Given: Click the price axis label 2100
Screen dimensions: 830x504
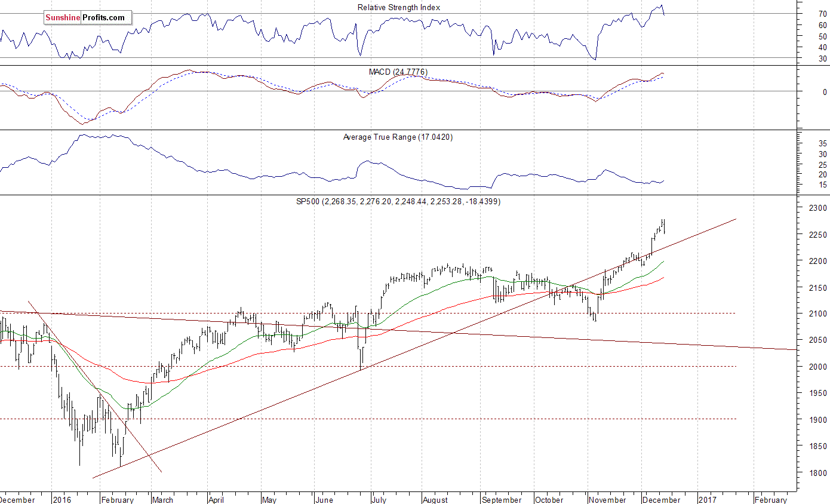Looking at the screenshot, I should (x=818, y=314).
